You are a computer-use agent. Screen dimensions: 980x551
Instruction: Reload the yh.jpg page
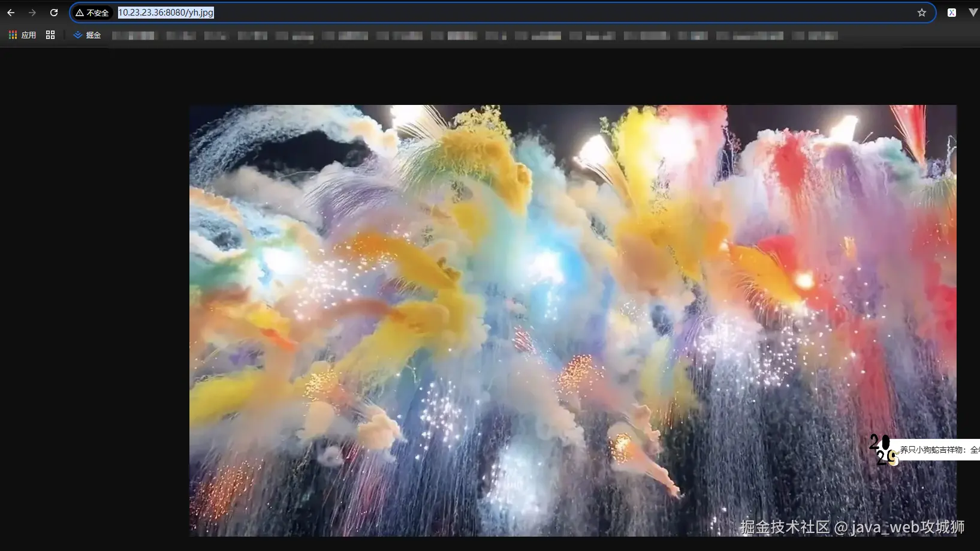tap(54, 13)
